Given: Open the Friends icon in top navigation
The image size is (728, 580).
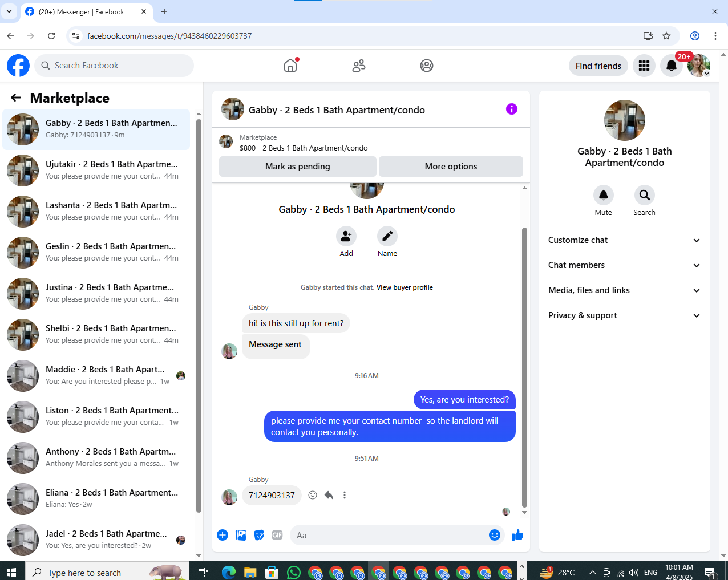Looking at the screenshot, I should [359, 66].
